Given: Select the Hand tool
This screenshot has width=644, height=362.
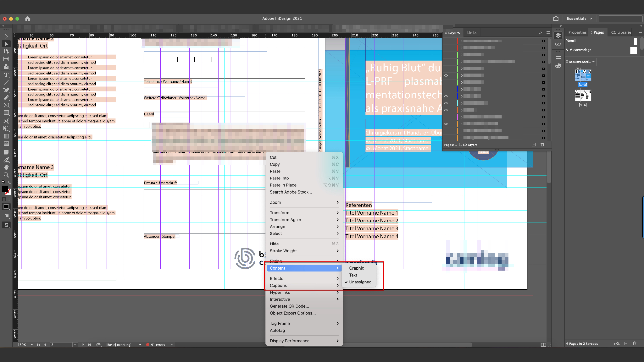Looking at the screenshot, I should 6,167.
